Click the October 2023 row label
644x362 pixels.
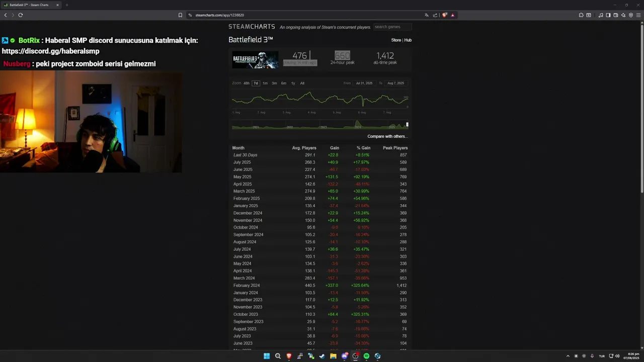tap(246, 314)
